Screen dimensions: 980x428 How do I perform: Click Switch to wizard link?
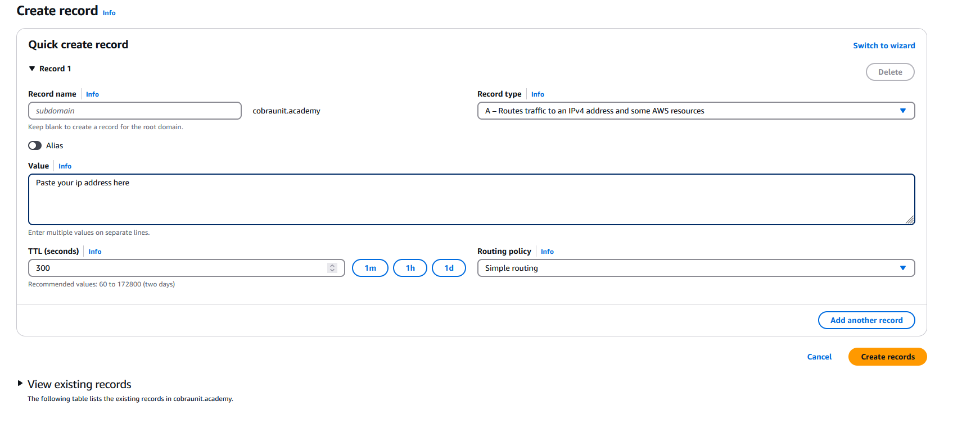[884, 45]
